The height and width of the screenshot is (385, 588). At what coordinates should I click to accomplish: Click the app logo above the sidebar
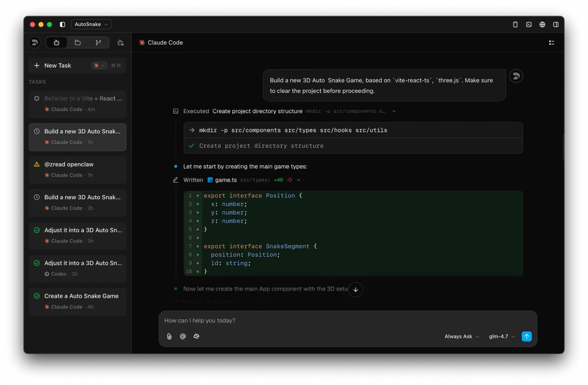pyautogui.click(x=35, y=42)
